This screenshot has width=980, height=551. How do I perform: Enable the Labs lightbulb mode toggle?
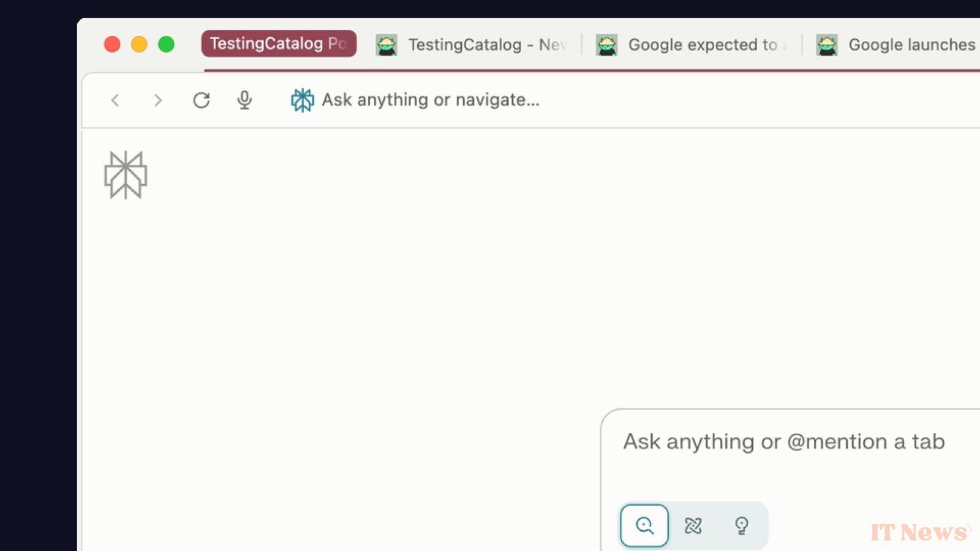tap(741, 525)
